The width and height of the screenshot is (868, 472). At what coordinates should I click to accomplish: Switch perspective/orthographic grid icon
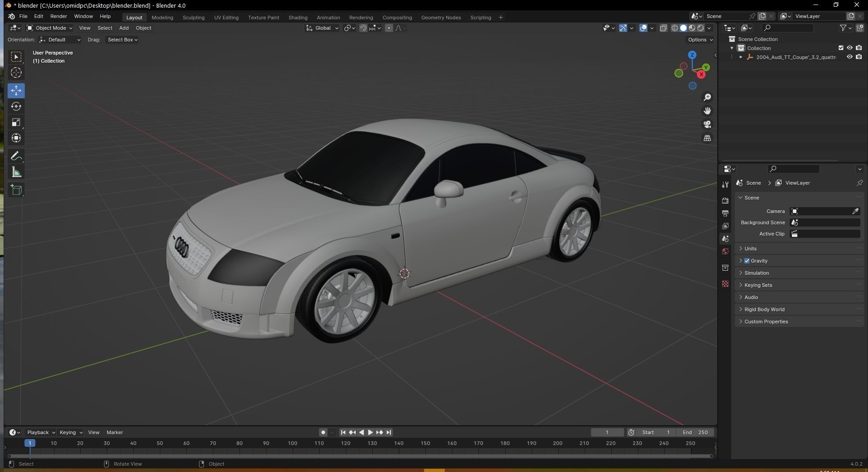tap(707, 138)
